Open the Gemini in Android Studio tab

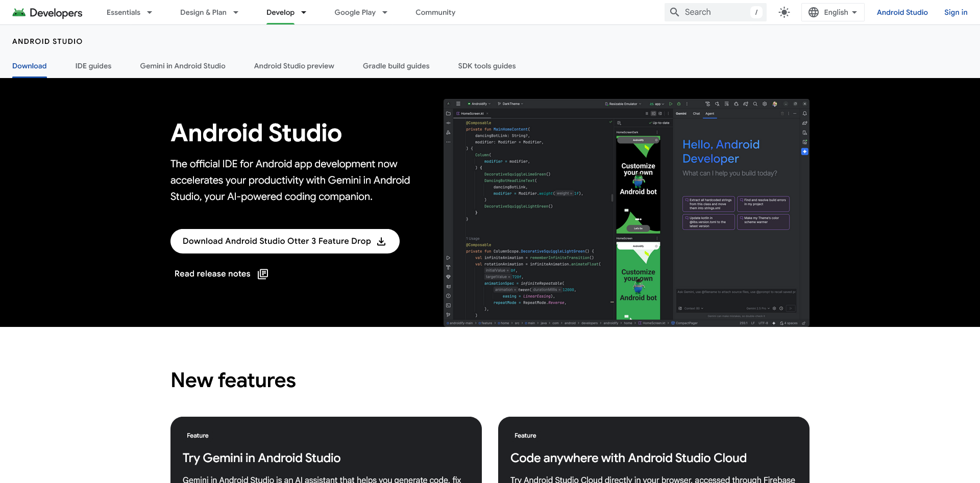(182, 66)
